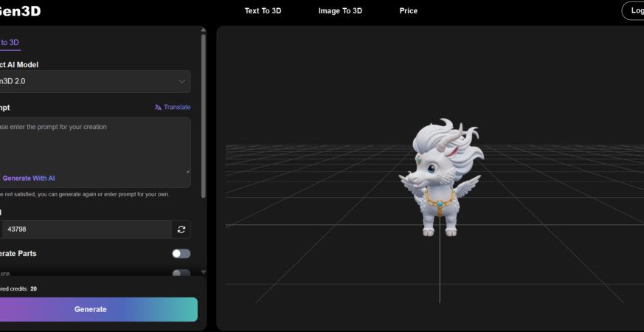644x332 pixels.
Task: Open Image To 3D in top navigation
Action: (x=340, y=11)
